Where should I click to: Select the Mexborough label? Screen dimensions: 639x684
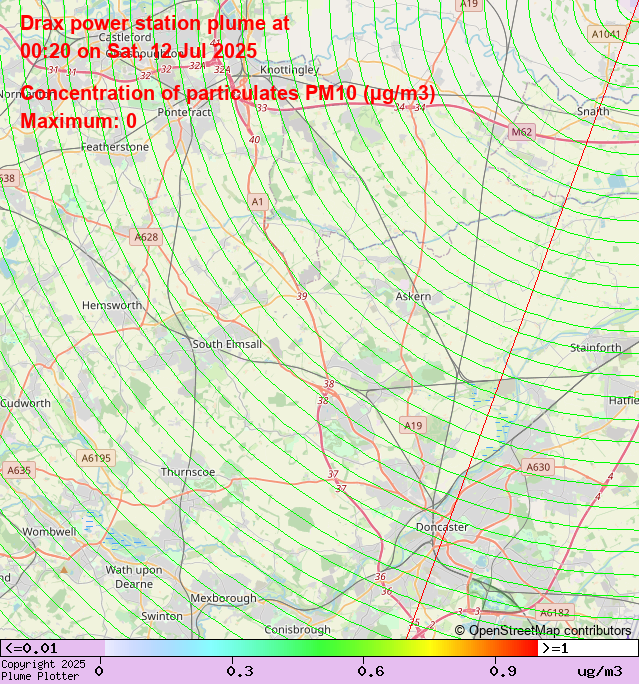coord(223,598)
